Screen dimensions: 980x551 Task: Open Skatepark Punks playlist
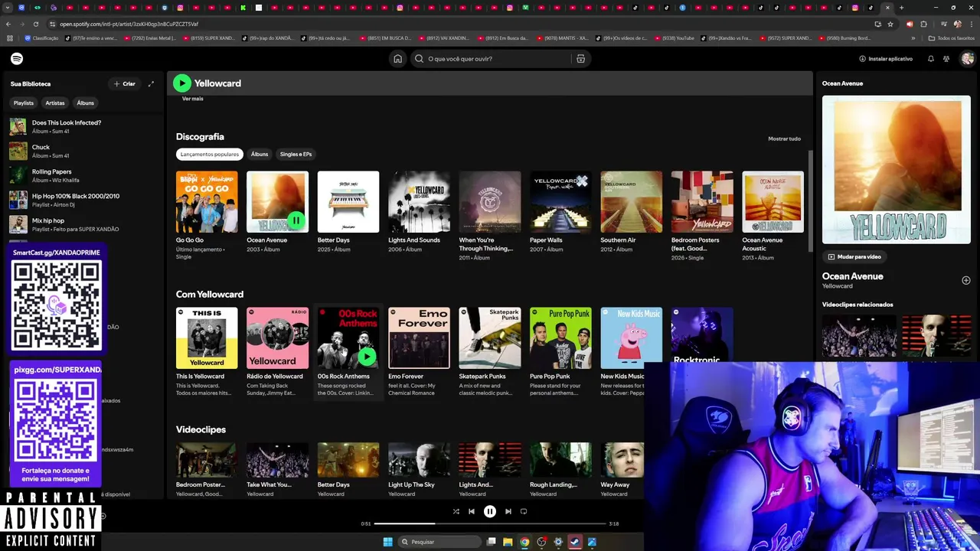point(490,337)
